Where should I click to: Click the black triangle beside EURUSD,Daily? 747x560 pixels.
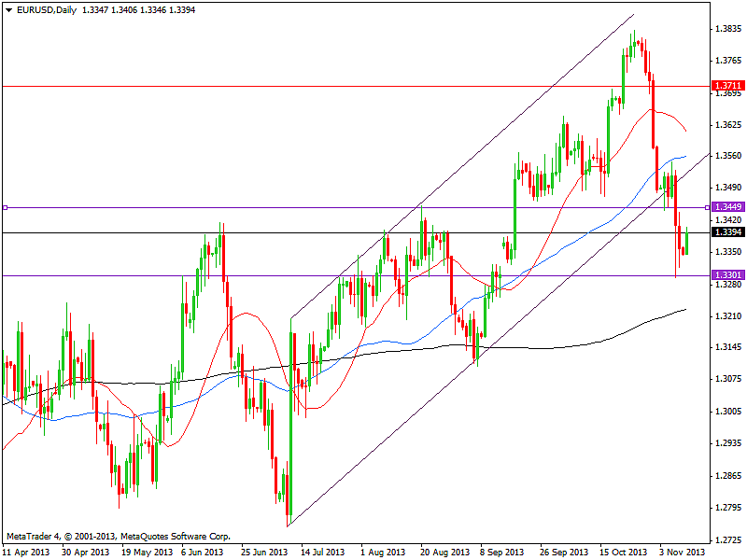pyautogui.click(x=7, y=8)
